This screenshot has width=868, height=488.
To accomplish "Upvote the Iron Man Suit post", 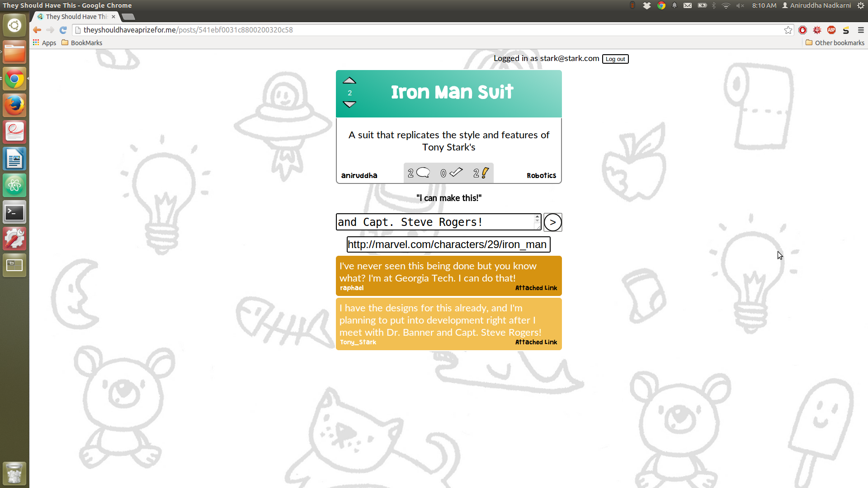I will [x=349, y=81].
